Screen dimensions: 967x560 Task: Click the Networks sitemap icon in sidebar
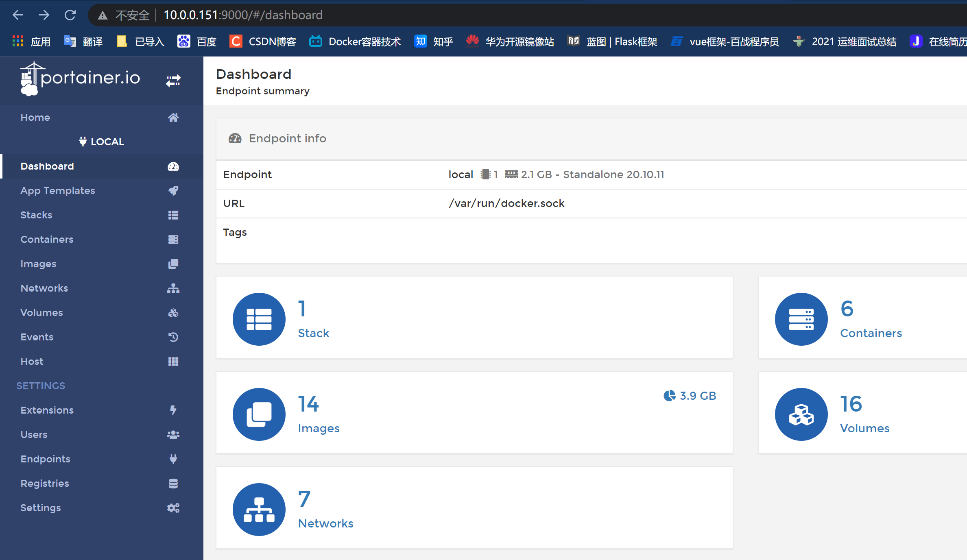(173, 288)
